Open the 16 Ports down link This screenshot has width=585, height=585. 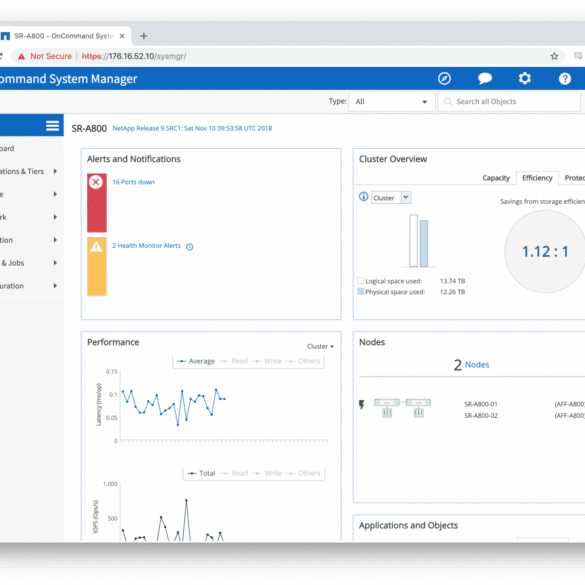pyautogui.click(x=133, y=182)
